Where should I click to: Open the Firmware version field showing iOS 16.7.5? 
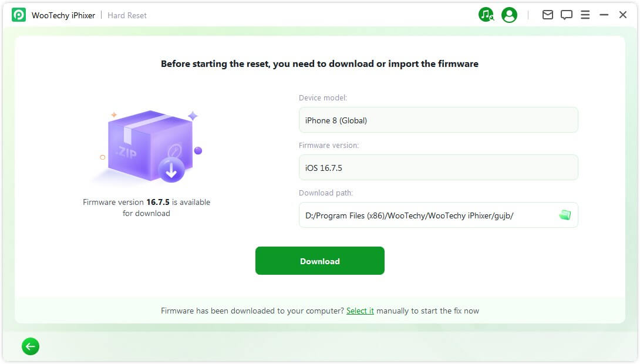coord(437,167)
